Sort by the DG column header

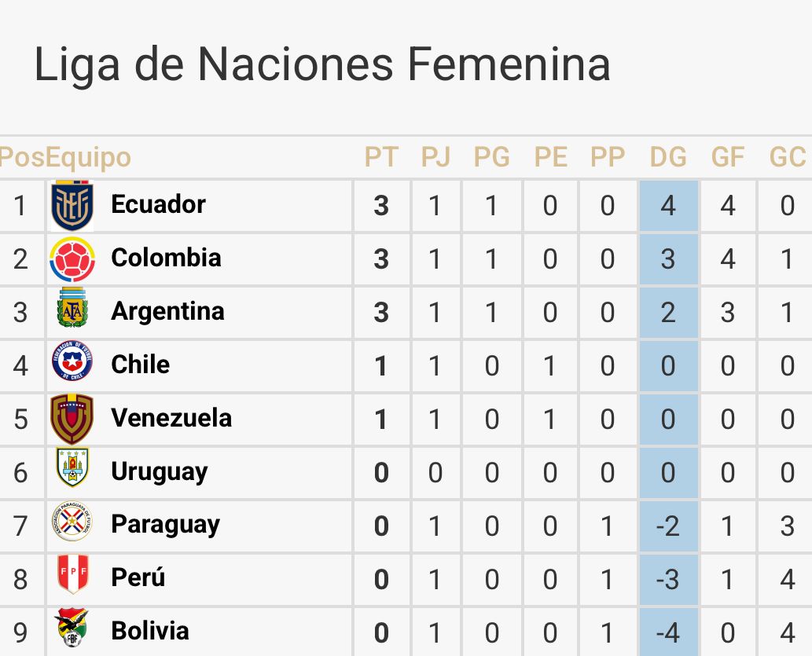pos(668,157)
